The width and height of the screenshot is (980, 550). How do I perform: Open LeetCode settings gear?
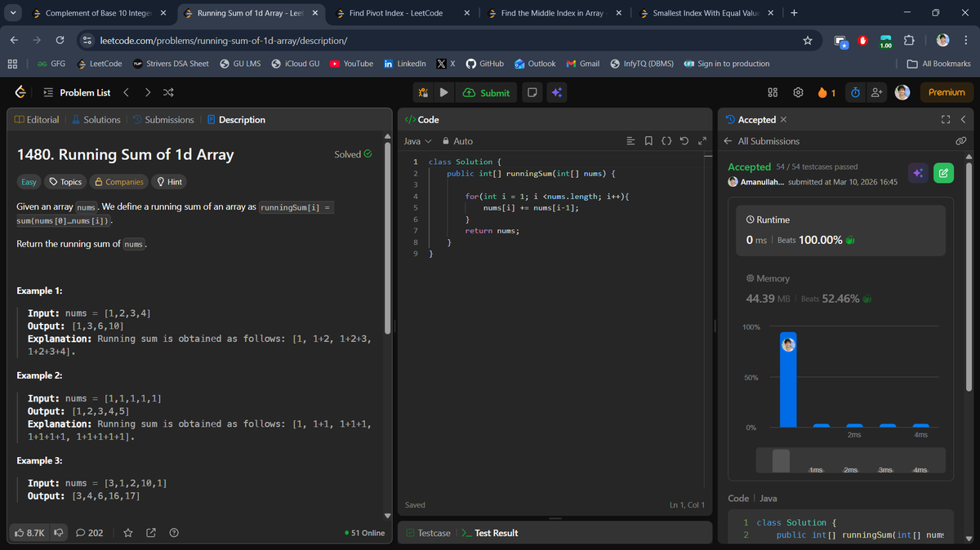tap(799, 92)
